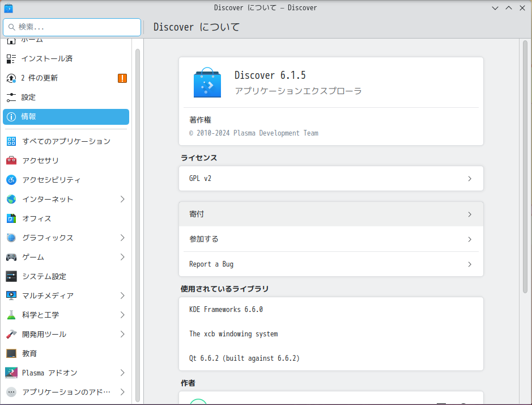Click the Report a Bug chevron arrow
Screen dimensions: 532x405
(x=470, y=264)
